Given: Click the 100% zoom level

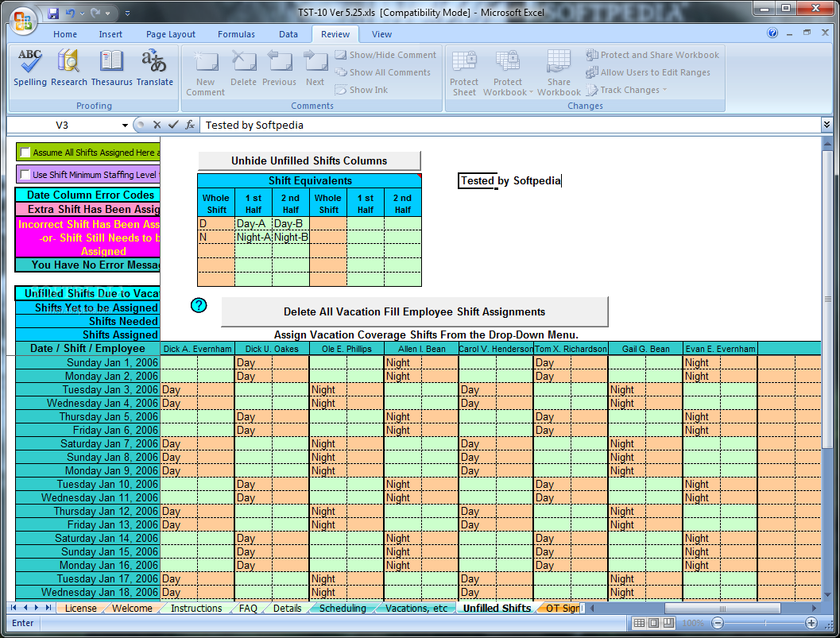Looking at the screenshot, I should click(693, 623).
